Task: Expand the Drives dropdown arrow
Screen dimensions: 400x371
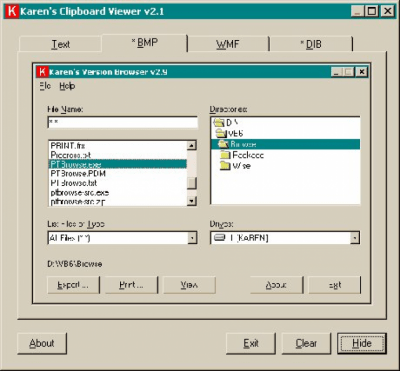Action: coord(354,238)
